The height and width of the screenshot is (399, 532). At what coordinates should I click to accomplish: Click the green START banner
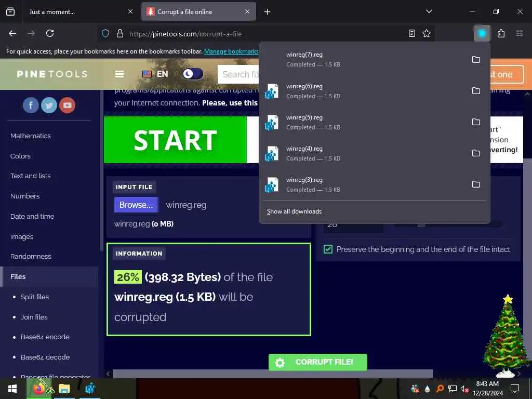(175, 140)
